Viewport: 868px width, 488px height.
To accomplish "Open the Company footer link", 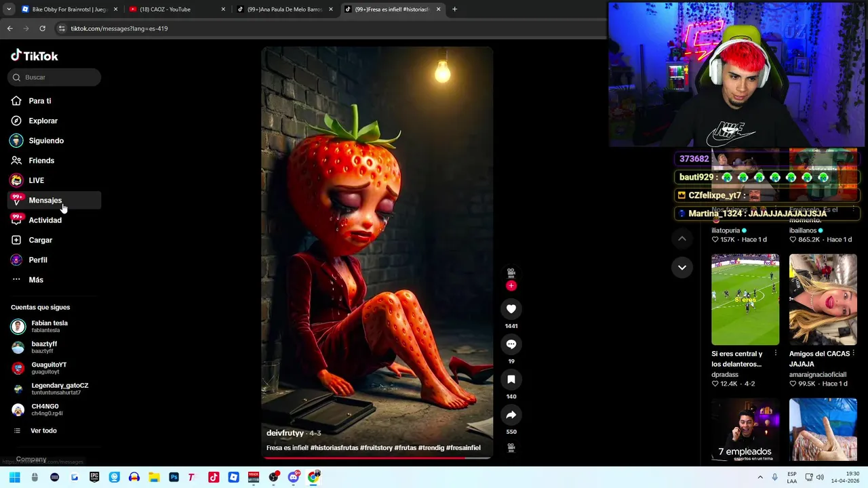I will point(31,460).
